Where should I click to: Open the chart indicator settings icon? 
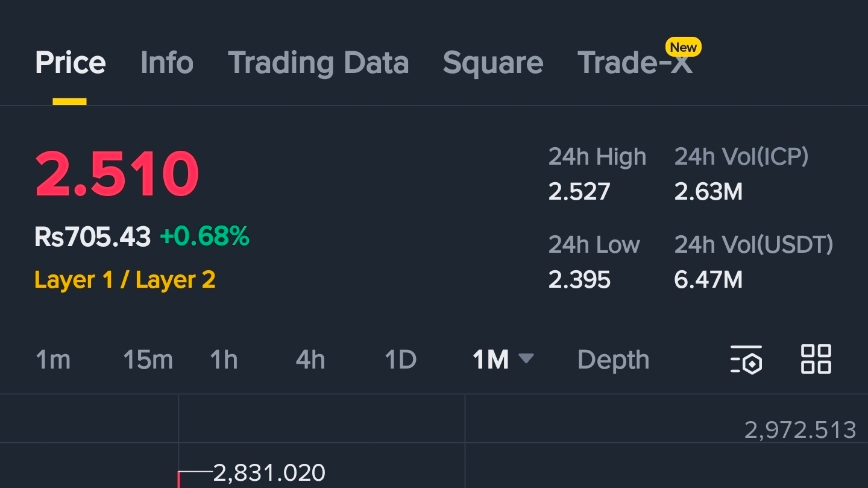pyautogui.click(x=746, y=360)
